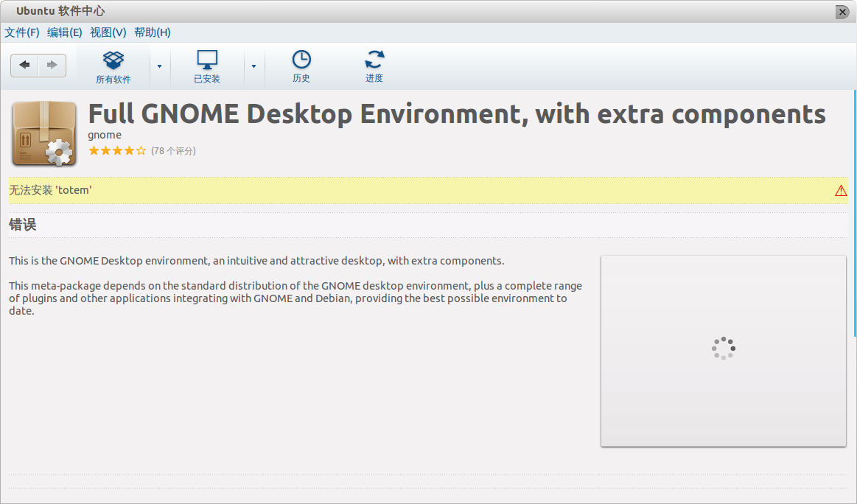Click the Full GNOME Desktop Environment title
Image resolution: width=857 pixels, height=504 pixels.
click(457, 114)
